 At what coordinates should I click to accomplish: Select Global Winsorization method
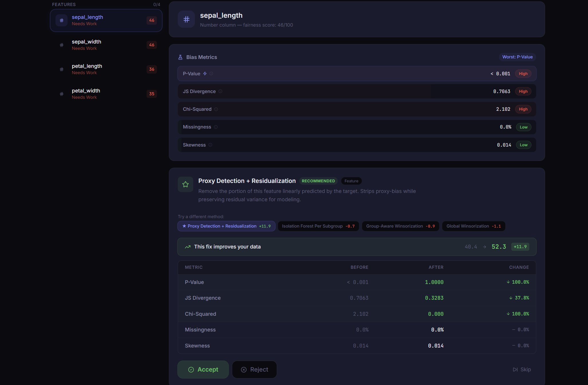tap(473, 226)
